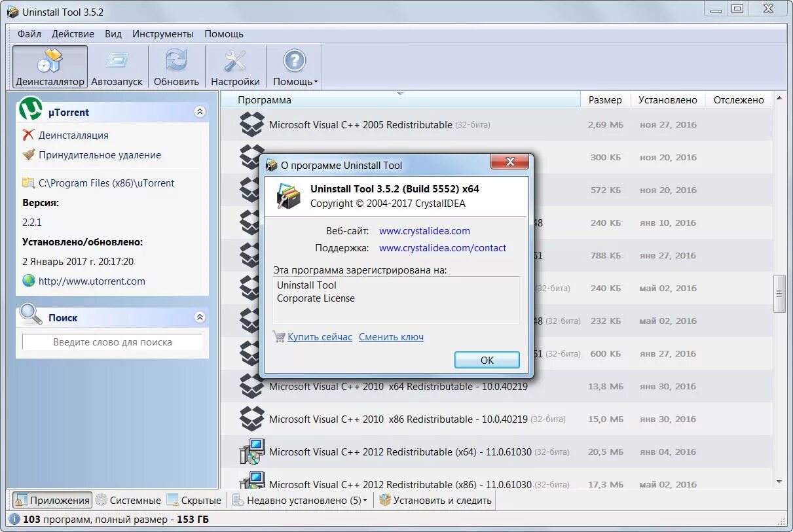793x532 pixels.
Task: Click the dialog title bar icon
Action: (271, 165)
